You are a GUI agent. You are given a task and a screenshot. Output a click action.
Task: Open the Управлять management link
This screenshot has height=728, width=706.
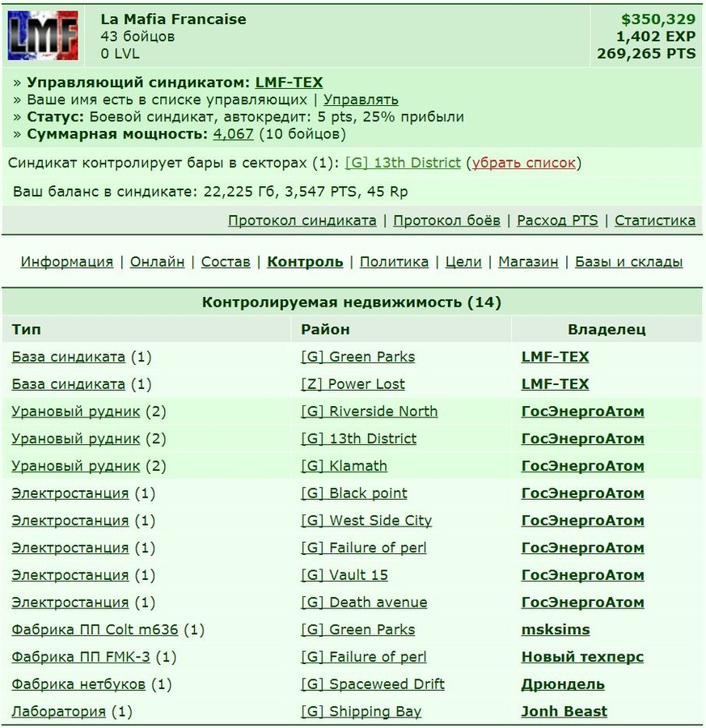click(361, 99)
